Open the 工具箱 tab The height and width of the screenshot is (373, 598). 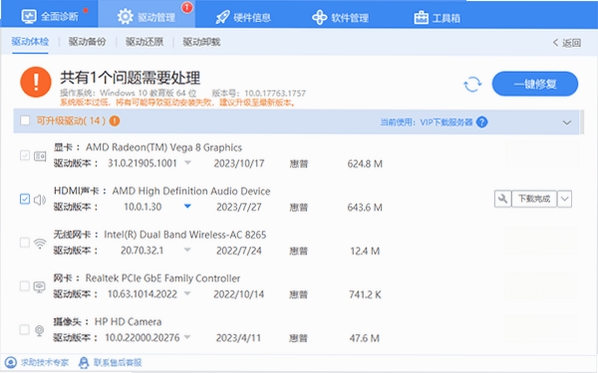pyautogui.click(x=437, y=18)
